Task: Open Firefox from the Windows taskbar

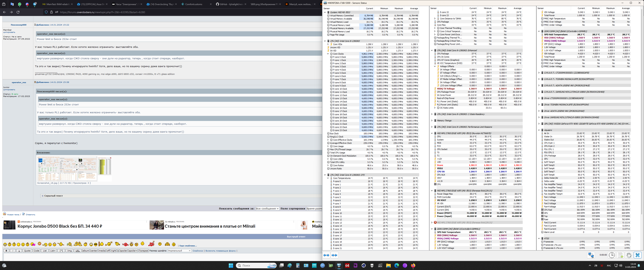Action: (x=413, y=265)
